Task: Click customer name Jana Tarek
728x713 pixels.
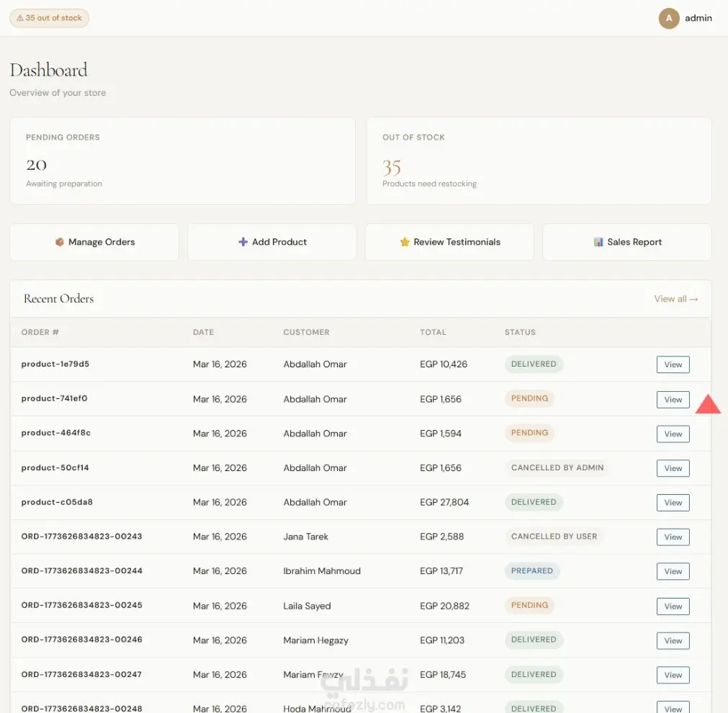Action: pos(305,537)
